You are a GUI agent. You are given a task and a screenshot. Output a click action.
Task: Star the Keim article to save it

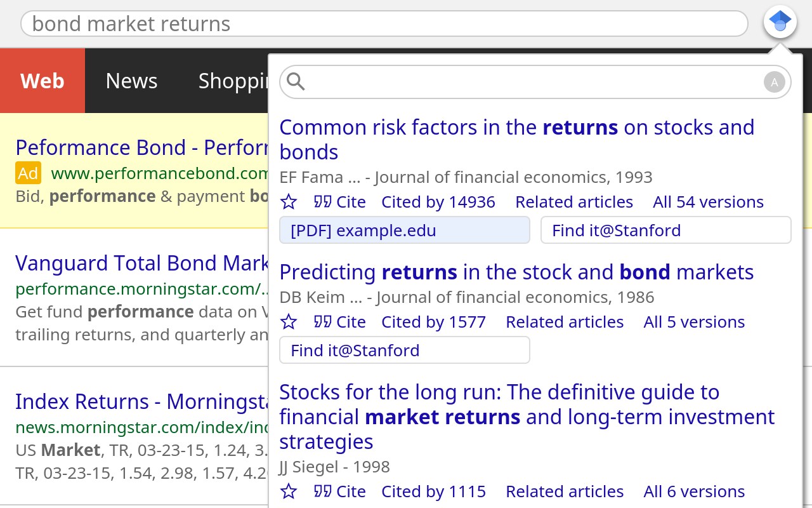click(289, 322)
